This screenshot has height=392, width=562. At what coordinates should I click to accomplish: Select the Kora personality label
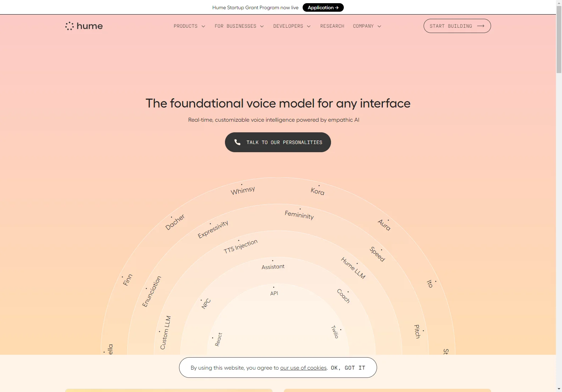point(318,191)
